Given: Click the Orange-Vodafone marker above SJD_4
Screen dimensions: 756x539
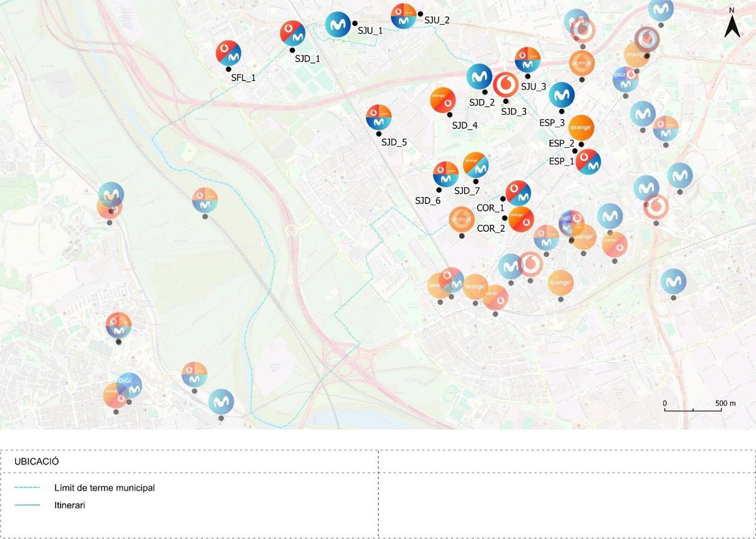Looking at the screenshot, I should point(443,100).
